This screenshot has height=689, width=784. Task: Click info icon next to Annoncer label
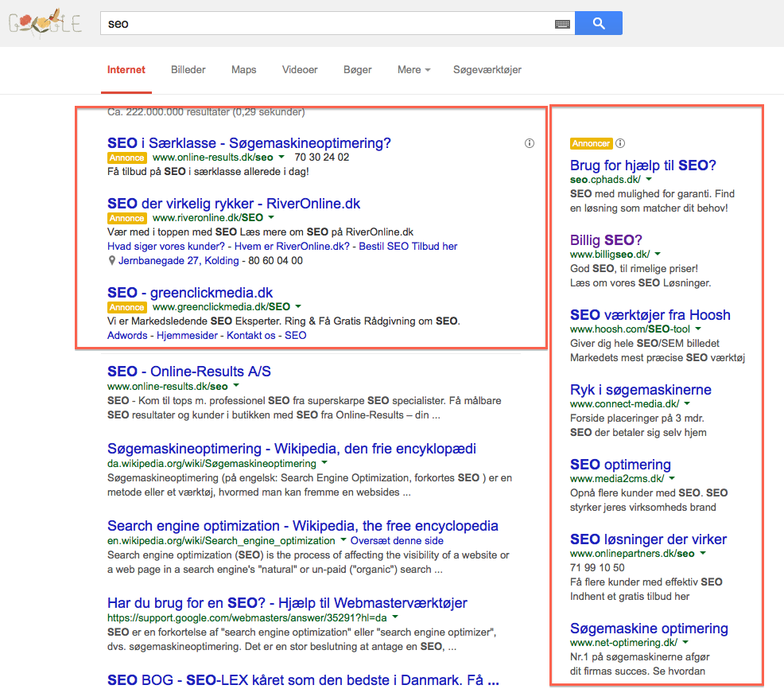pos(620,143)
